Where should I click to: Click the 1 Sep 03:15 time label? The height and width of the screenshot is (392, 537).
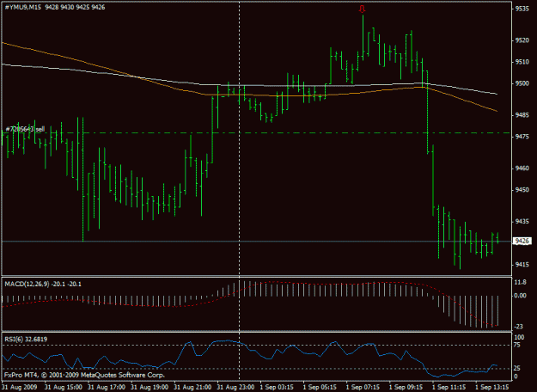pos(277,387)
